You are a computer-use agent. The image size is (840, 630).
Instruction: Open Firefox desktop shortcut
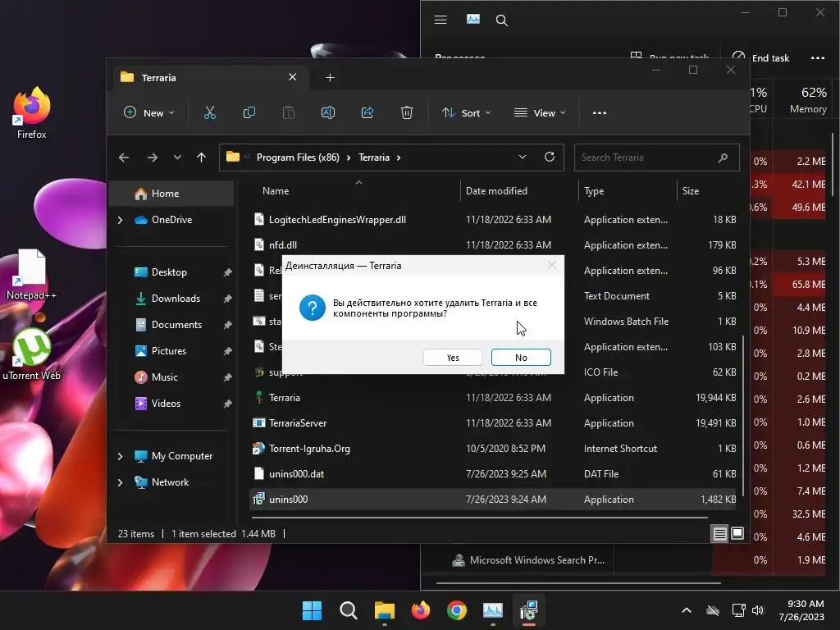point(32,113)
